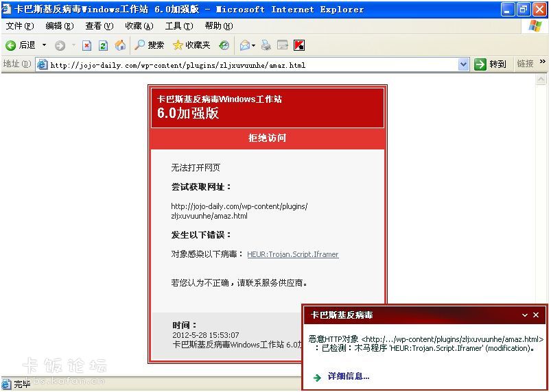The image size is (551, 392).
Task: Click the Stop loading icon
Action: (86, 45)
